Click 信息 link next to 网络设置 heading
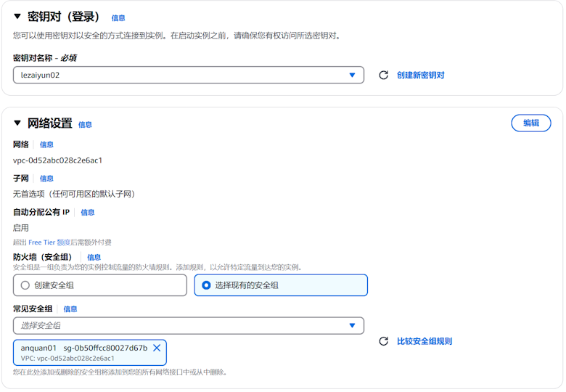The image size is (566, 392). (85, 125)
